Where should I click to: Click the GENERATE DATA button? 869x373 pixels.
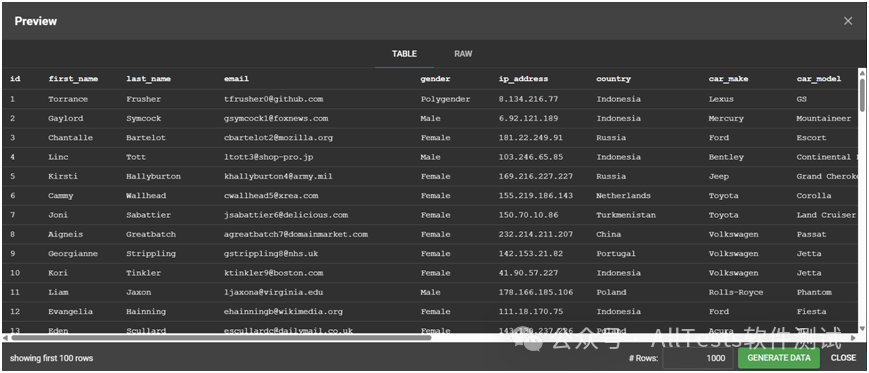(779, 358)
